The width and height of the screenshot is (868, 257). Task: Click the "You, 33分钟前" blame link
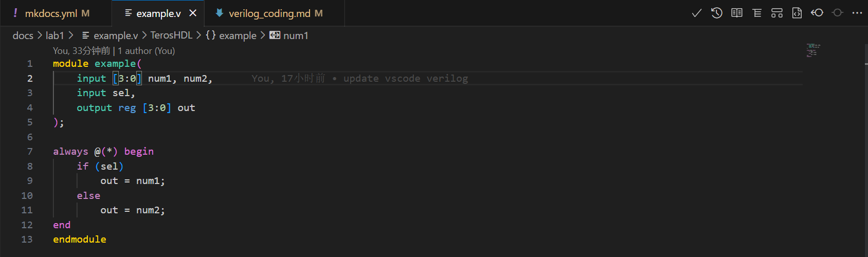pos(81,51)
